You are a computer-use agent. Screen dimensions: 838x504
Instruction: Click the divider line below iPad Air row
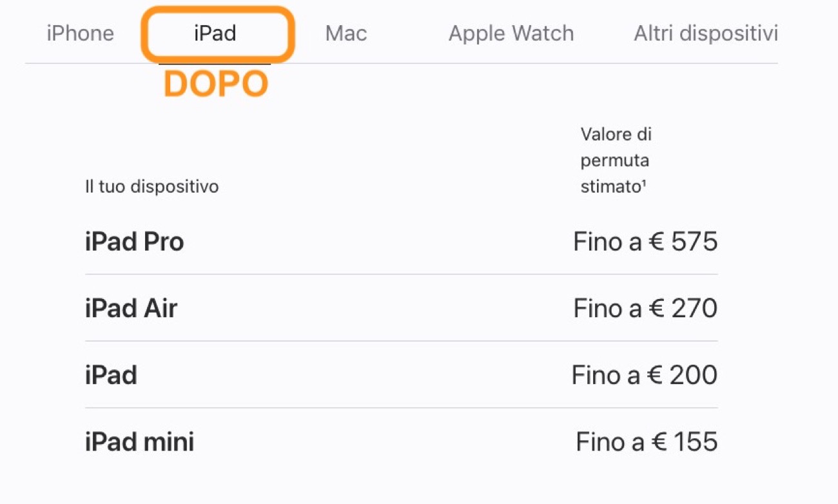coord(401,341)
